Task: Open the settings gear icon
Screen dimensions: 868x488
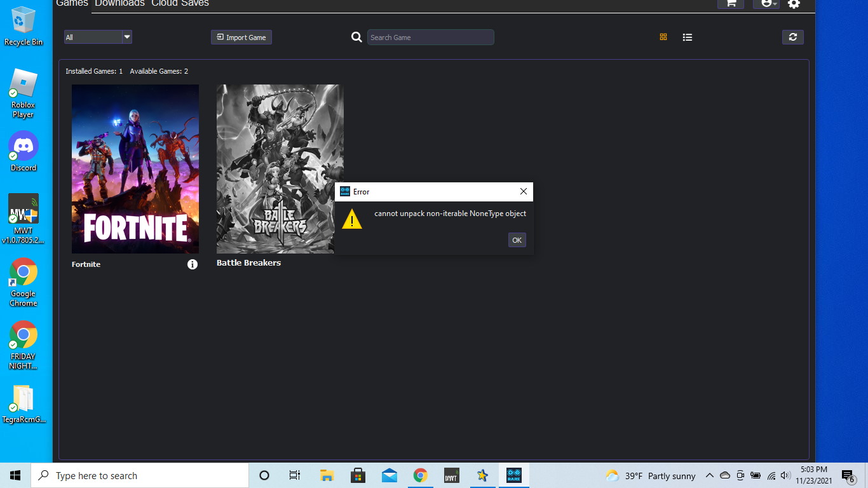Action: click(x=794, y=4)
